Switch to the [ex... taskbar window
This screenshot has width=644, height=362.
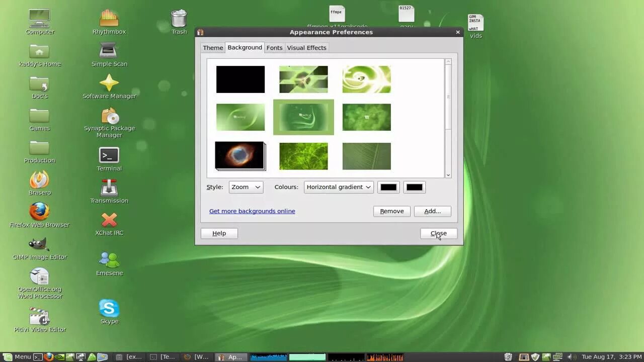pos(129,357)
